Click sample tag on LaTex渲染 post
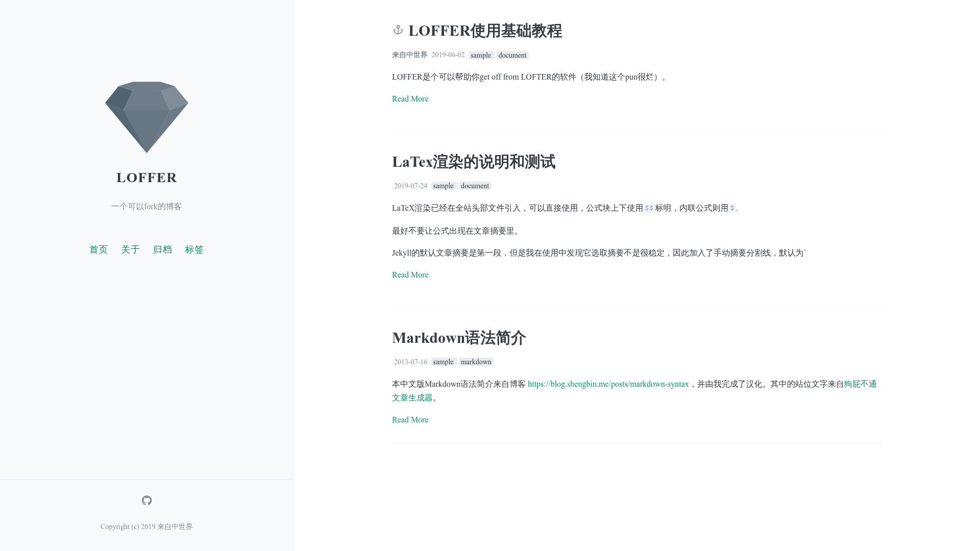Viewport: 980px width, 551px height. 444,186
